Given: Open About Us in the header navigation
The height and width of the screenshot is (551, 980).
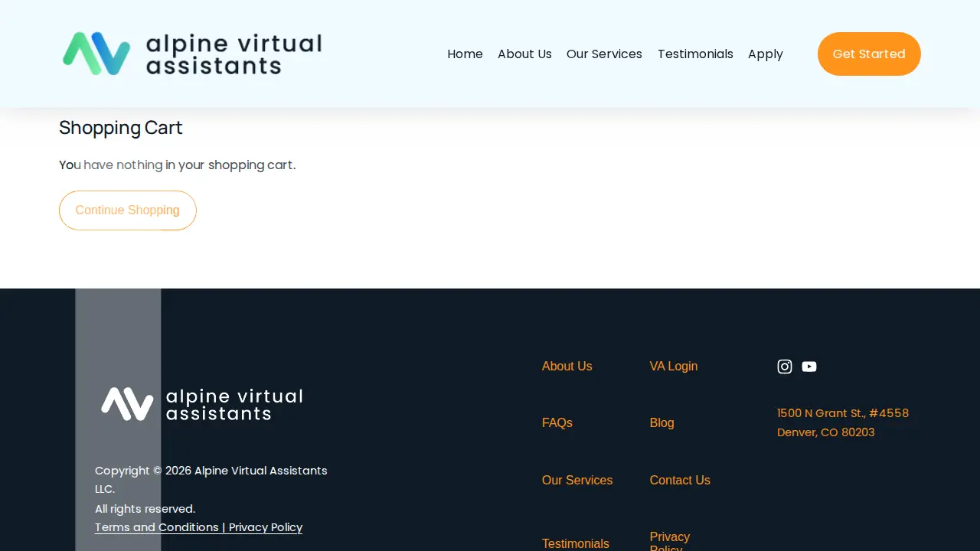Looking at the screenshot, I should coord(524,54).
